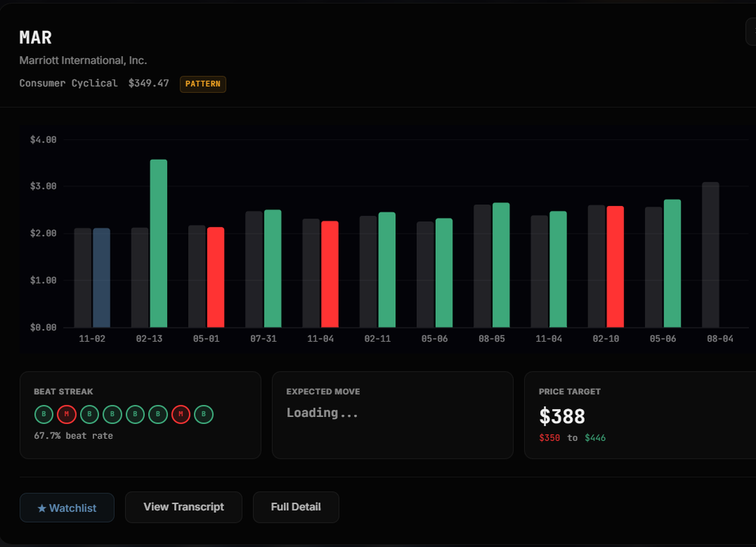This screenshot has width=756, height=547.
Task: Click the tall green bar for 02-13
Action: 159,243
